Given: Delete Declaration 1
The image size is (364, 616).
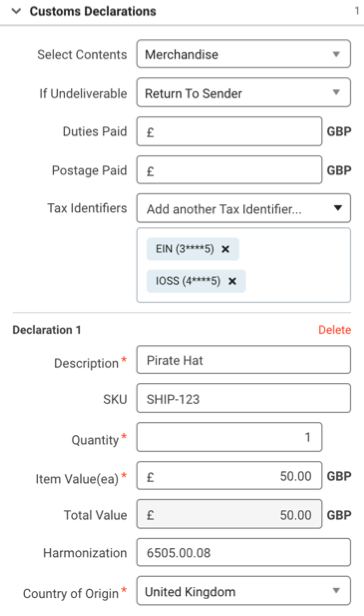Looking at the screenshot, I should [x=335, y=330].
